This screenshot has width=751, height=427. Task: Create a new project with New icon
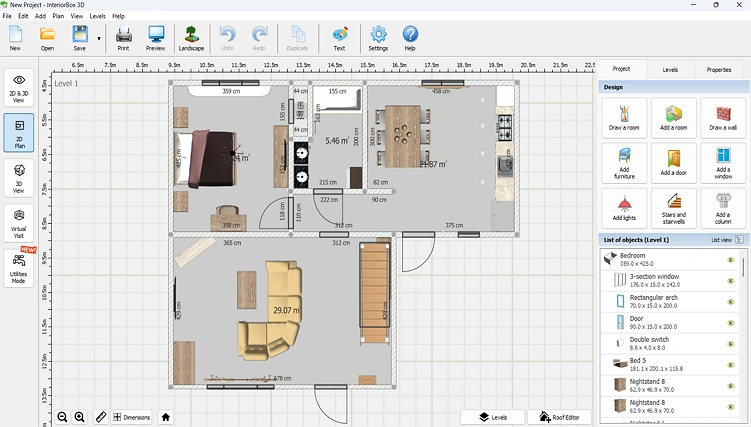(x=15, y=38)
